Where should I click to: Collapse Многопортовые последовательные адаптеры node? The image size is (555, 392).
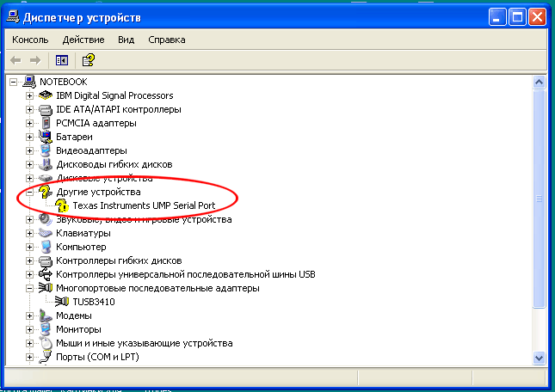tap(30, 289)
